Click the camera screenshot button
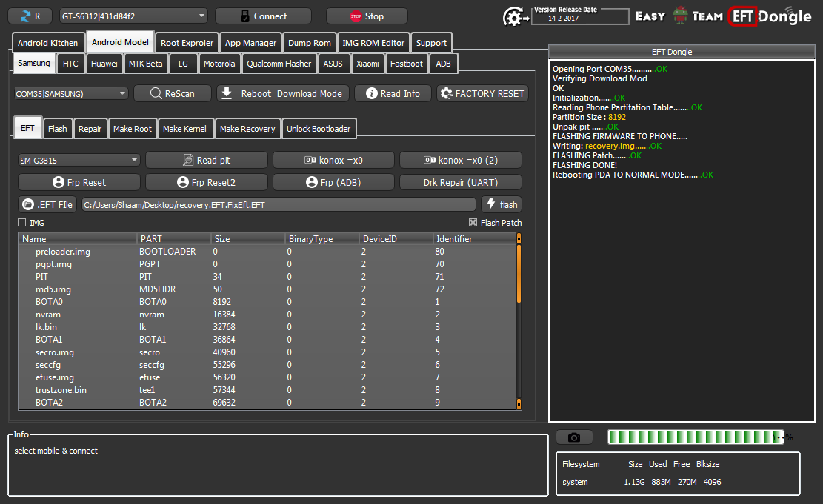 tap(574, 437)
